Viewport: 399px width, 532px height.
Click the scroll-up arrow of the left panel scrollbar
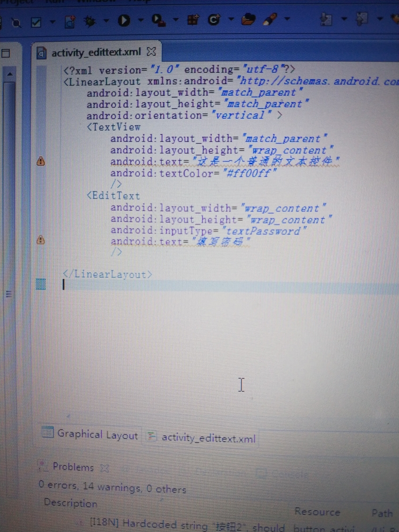pos(10,73)
